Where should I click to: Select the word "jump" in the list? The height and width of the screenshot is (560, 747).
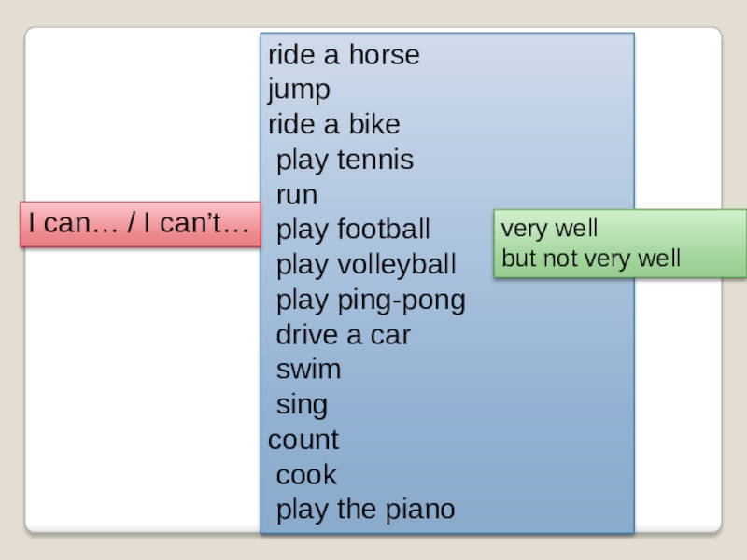pos(299,91)
